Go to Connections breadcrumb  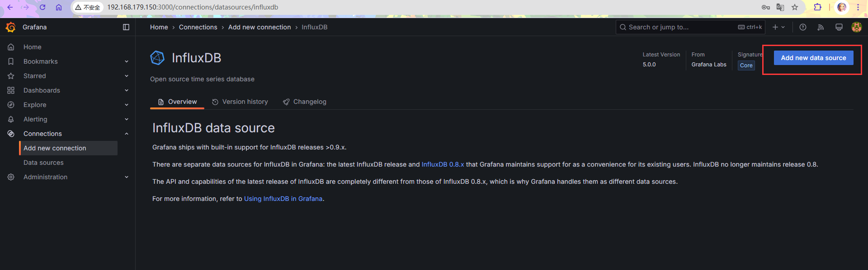point(198,27)
